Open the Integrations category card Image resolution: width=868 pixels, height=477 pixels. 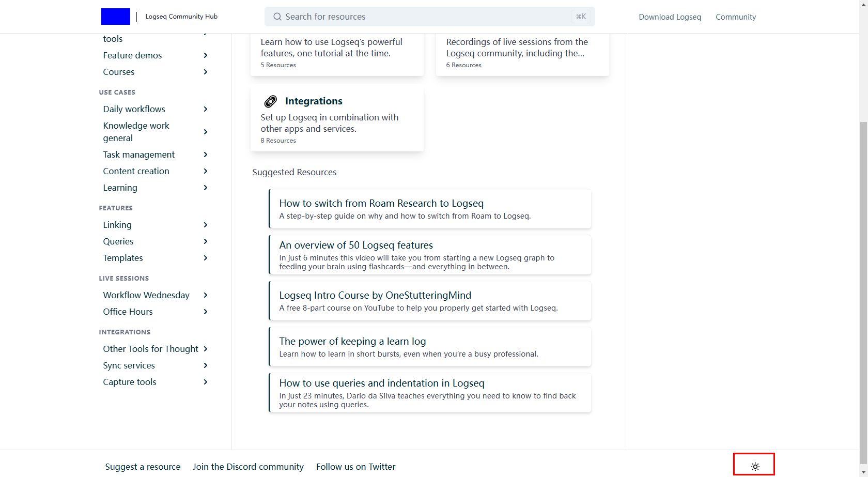pyautogui.click(x=337, y=119)
